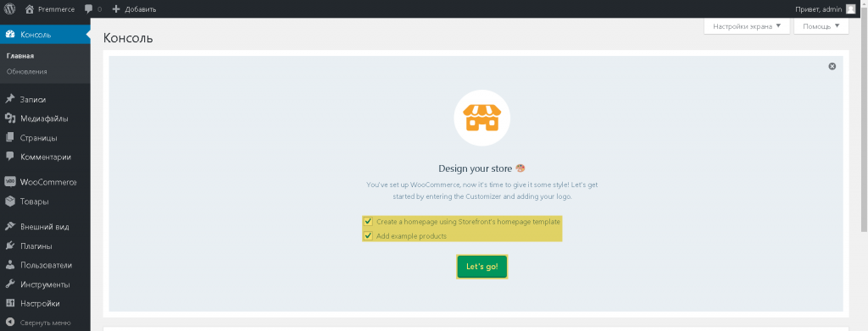Viewport: 868px width, 331px height.
Task: Dismiss the Design your store notice
Action: tap(832, 66)
